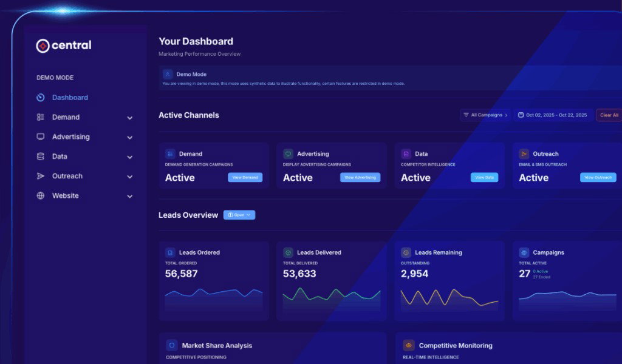Click the Central logo

click(x=63, y=45)
